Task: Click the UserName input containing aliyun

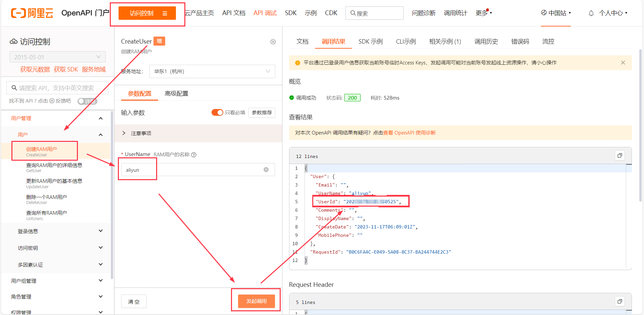Action: coord(198,170)
